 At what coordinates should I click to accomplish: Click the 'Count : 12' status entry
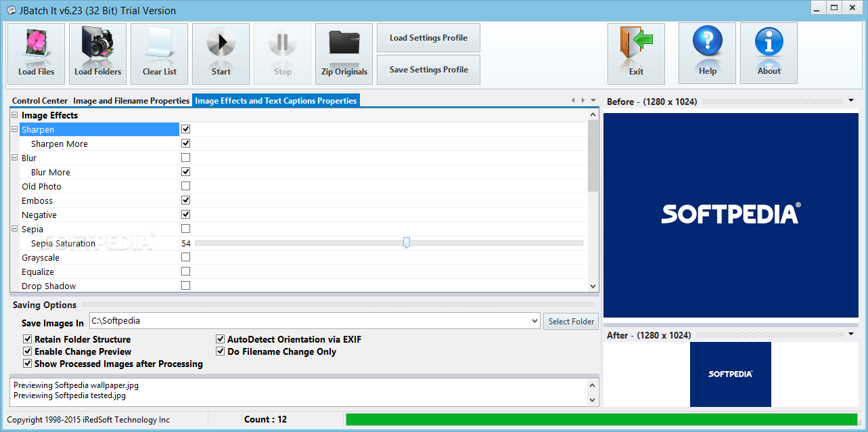pyautogui.click(x=265, y=419)
